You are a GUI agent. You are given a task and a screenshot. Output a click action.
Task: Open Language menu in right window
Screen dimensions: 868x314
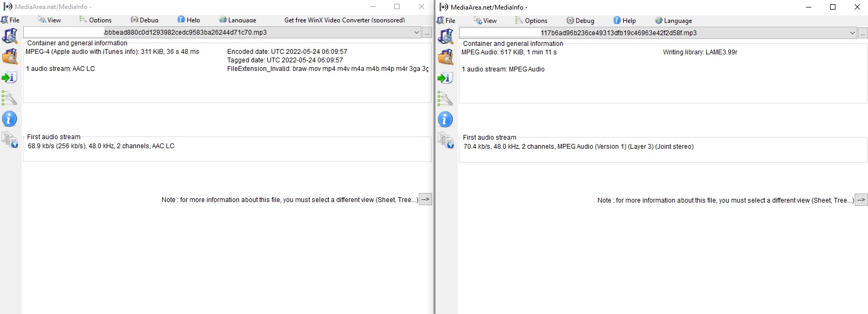674,20
